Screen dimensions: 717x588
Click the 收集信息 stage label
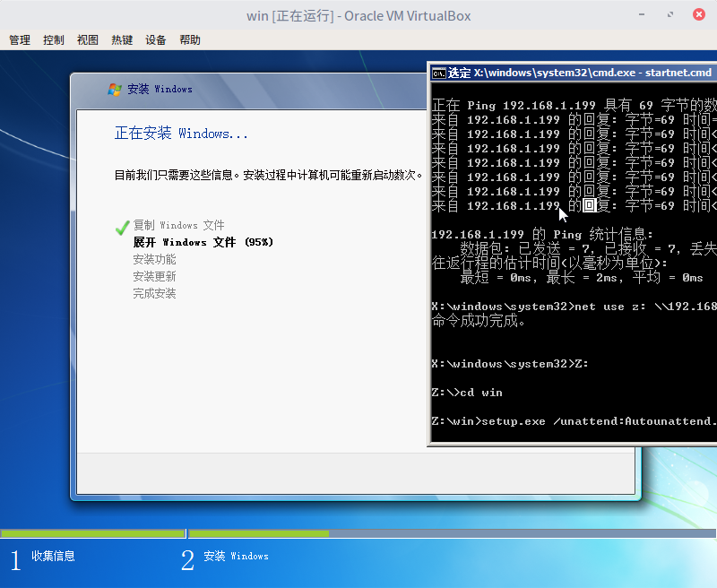tap(53, 556)
